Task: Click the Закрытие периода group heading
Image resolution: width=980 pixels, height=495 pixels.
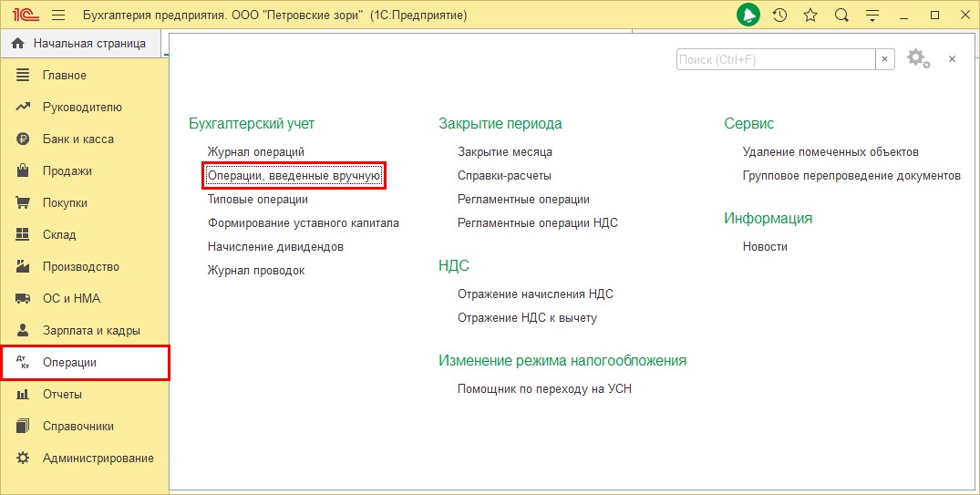Action: coord(500,124)
